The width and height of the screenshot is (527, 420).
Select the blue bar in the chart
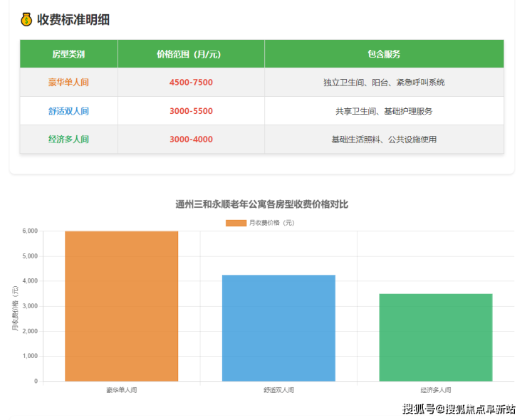pos(278,327)
